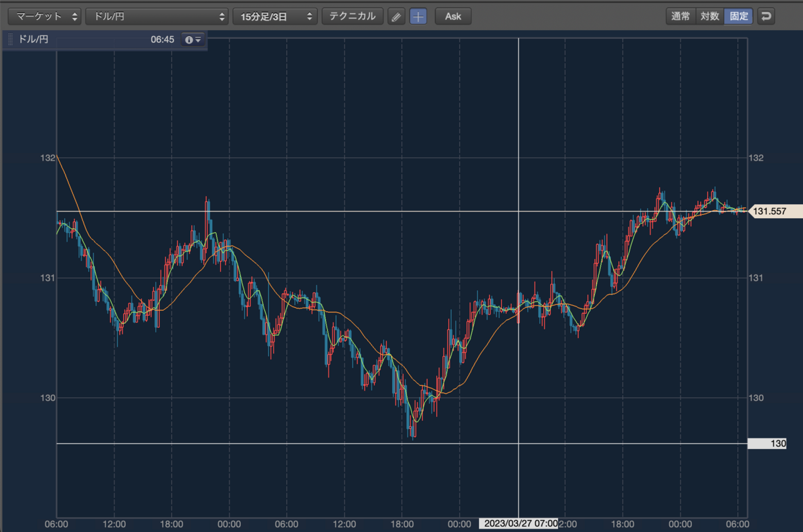Open the テクニカル indicators menu
This screenshot has height=532, width=803.
pos(353,17)
